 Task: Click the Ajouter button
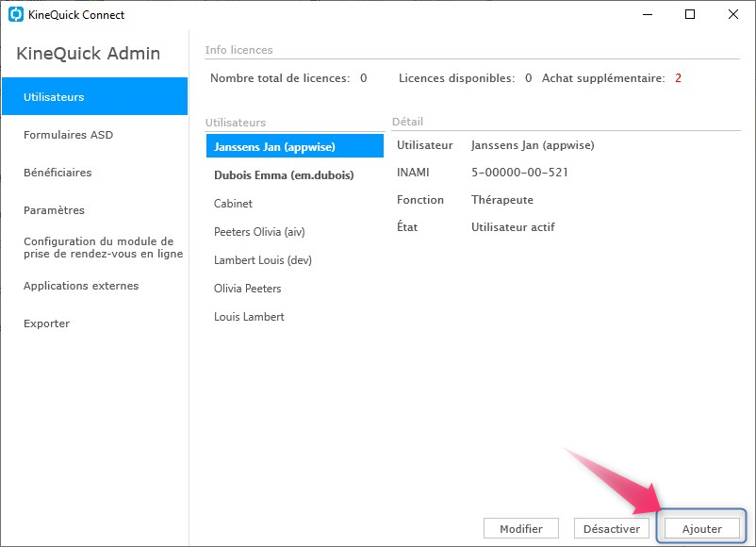[x=701, y=529]
